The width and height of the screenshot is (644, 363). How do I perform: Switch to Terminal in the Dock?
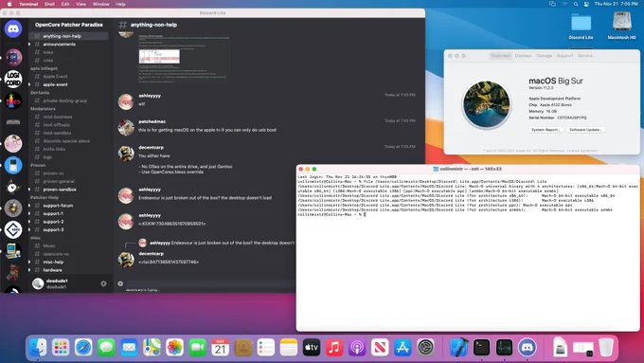point(481,348)
